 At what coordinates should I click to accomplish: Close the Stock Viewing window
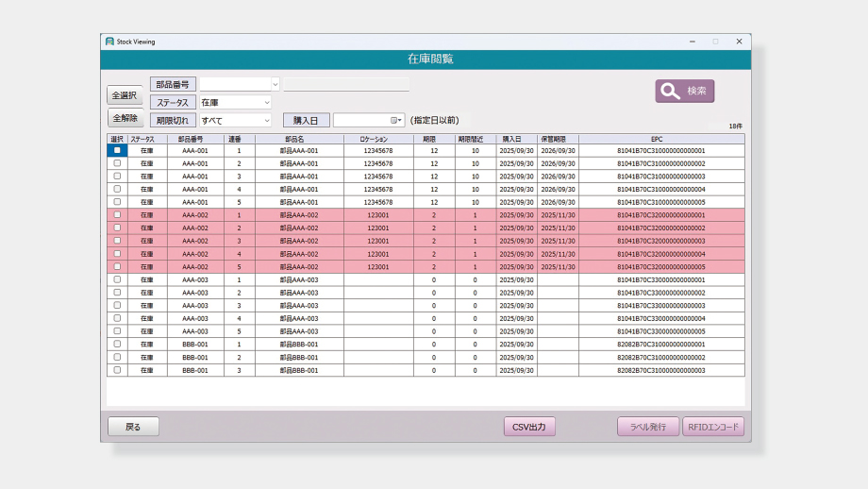(739, 42)
